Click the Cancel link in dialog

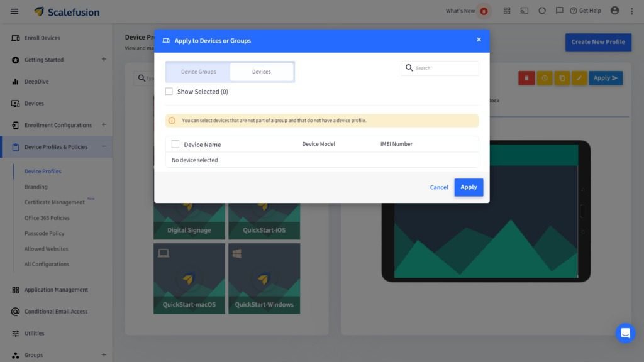coord(439,187)
